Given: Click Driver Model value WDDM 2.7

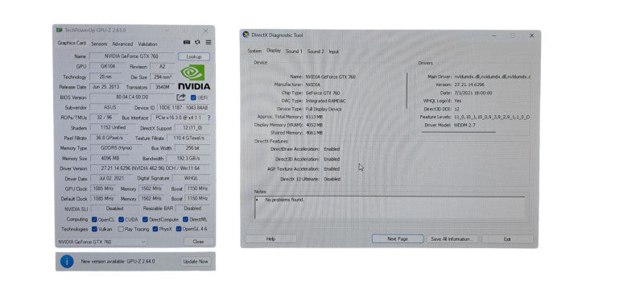Looking at the screenshot, I should (x=464, y=125).
